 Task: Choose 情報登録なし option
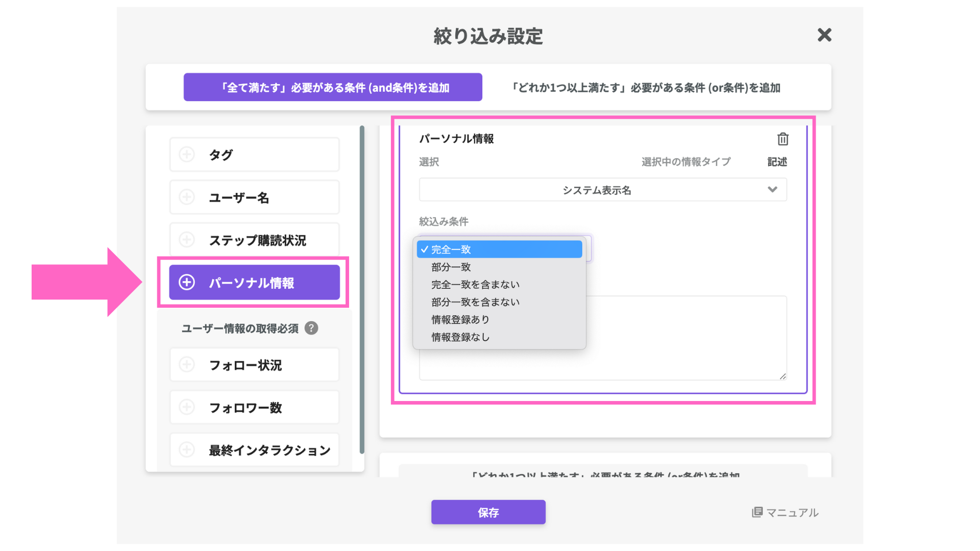(460, 337)
